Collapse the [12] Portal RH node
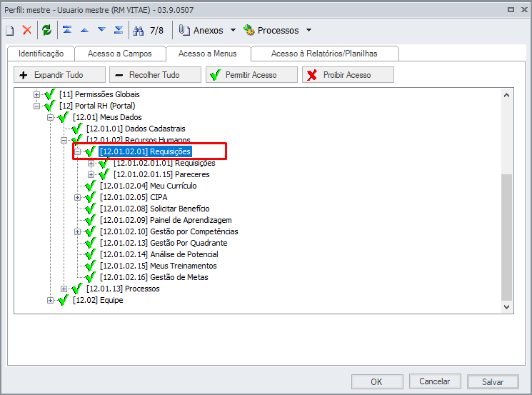This screenshot has height=395, width=532. click(36, 106)
